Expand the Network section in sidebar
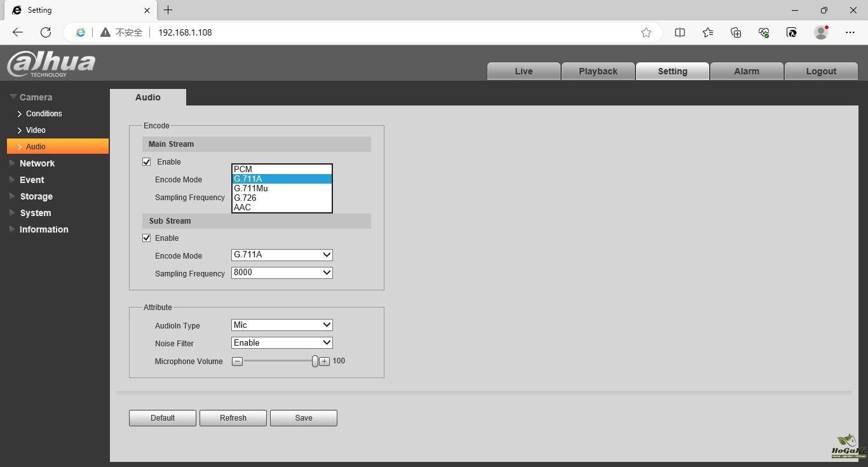 tap(37, 163)
